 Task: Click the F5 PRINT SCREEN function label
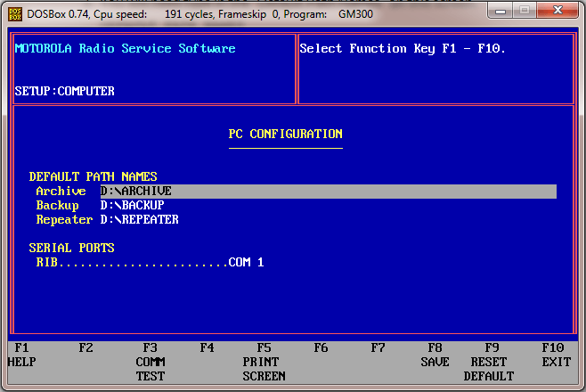tap(264, 362)
